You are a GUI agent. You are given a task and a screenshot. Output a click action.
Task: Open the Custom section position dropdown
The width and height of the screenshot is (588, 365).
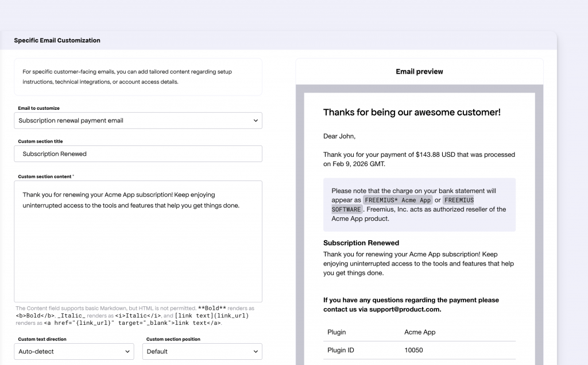pos(202,351)
